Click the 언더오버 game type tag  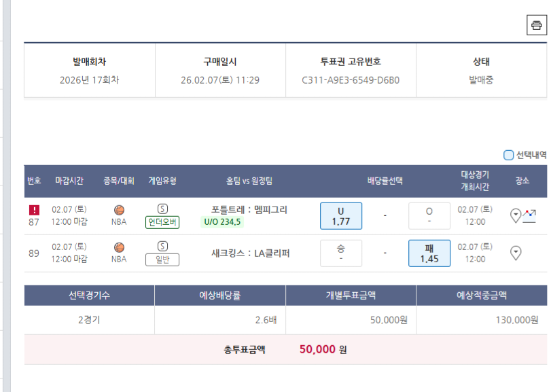[162, 222]
